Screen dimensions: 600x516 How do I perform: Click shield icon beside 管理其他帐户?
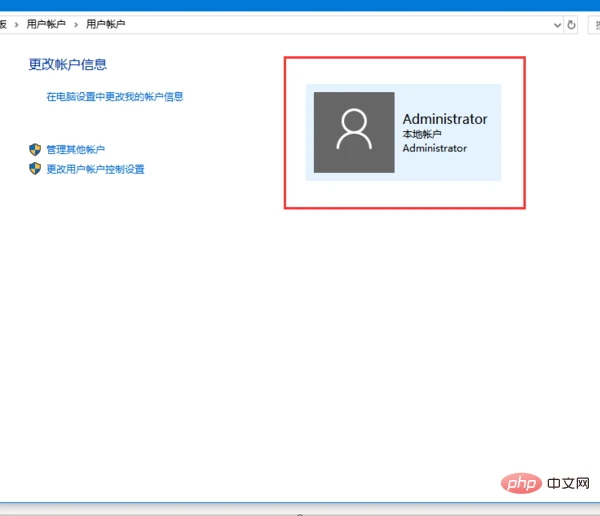click(x=35, y=149)
